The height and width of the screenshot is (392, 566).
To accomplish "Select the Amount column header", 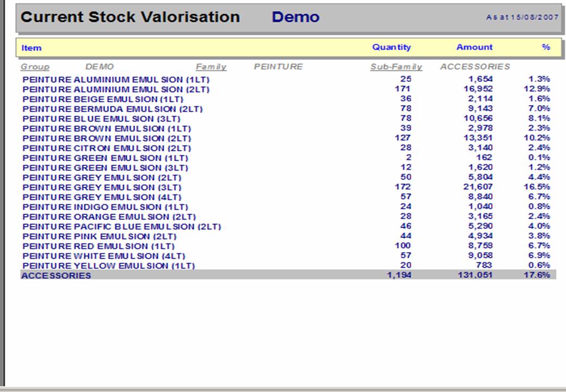I will [474, 47].
